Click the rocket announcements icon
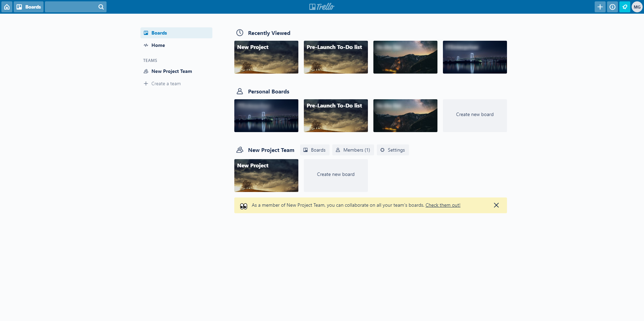 [x=625, y=7]
